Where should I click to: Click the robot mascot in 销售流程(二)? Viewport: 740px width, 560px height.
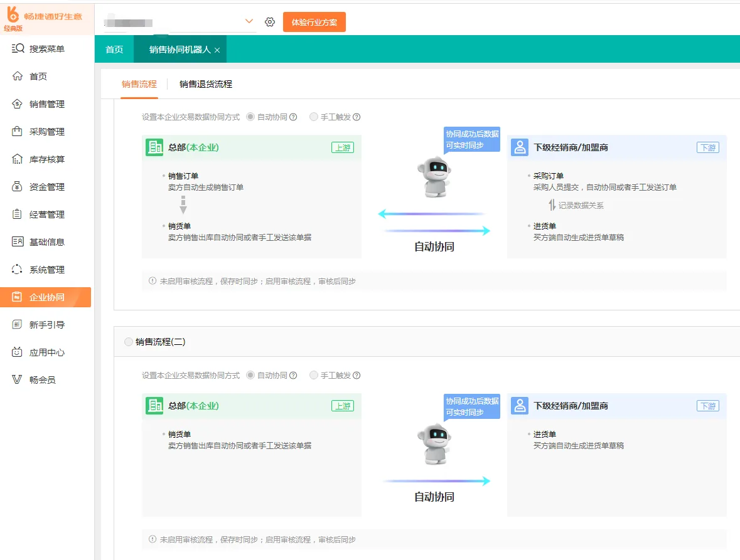click(435, 445)
